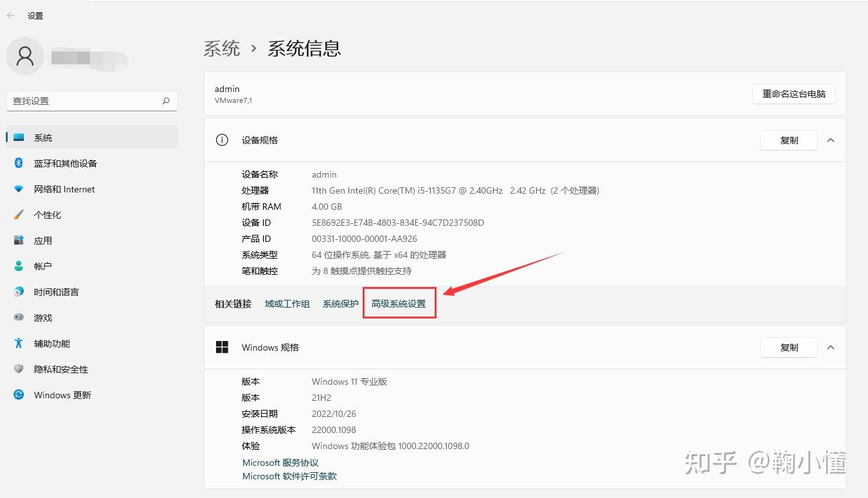Click the Windows logo icon beside Windows 规格

coord(222,347)
